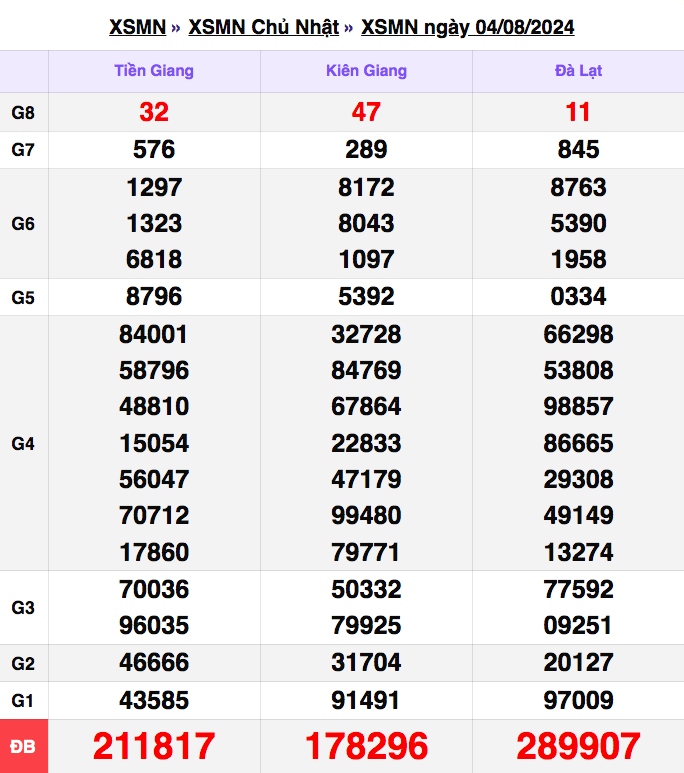Screen dimensions: 684x773
Task: Click Đà Lạt G8 number 11
Action: pyautogui.click(x=578, y=113)
